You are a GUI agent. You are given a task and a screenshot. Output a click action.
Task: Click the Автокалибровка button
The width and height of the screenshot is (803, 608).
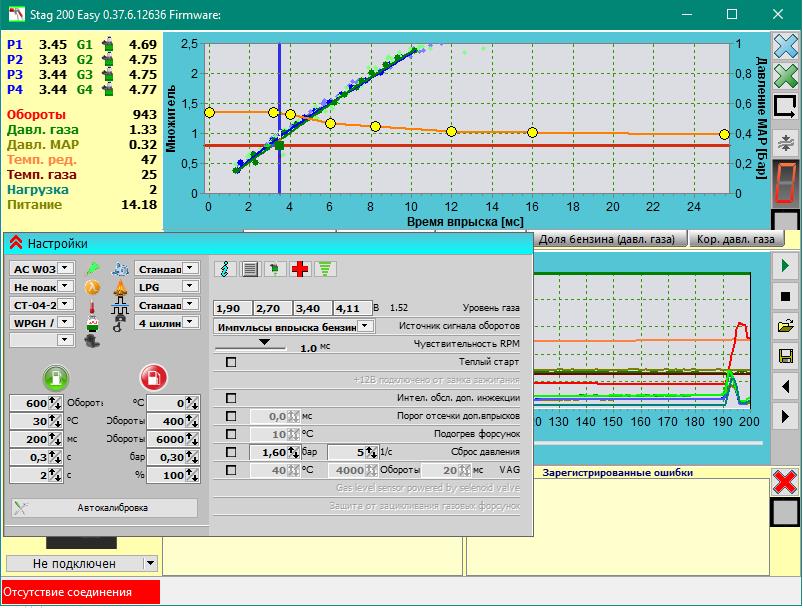click(x=104, y=508)
